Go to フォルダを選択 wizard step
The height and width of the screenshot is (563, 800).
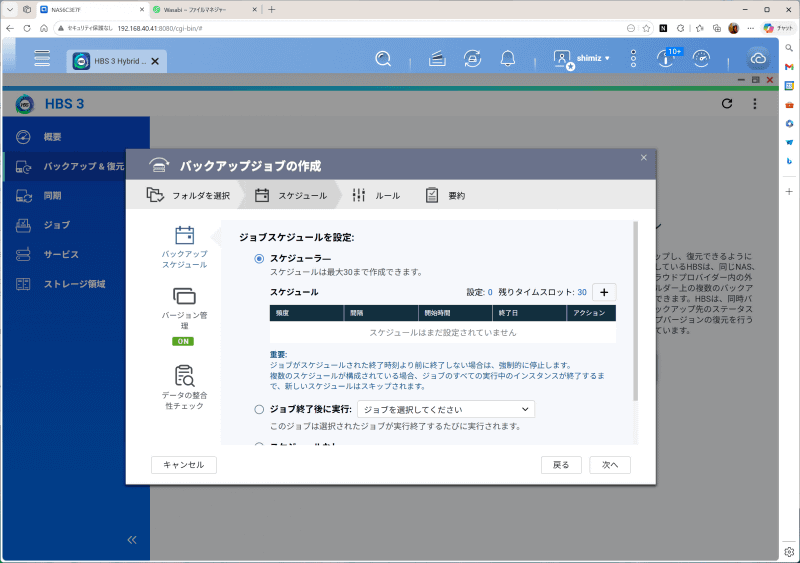pyautogui.click(x=188, y=195)
